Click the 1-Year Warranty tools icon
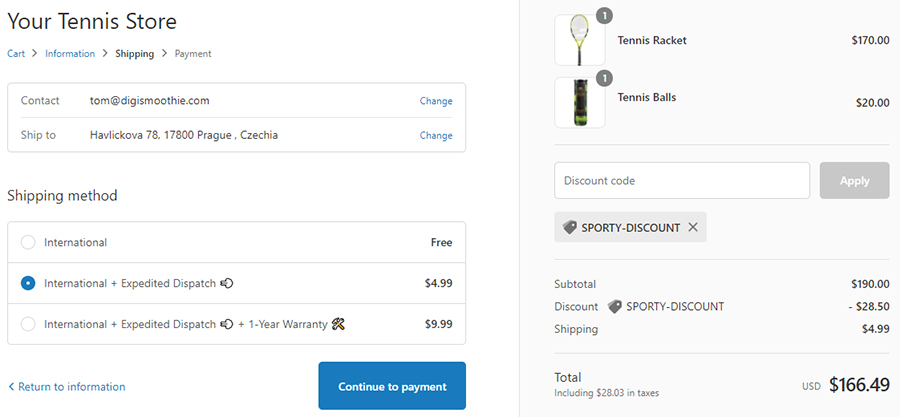 339,324
